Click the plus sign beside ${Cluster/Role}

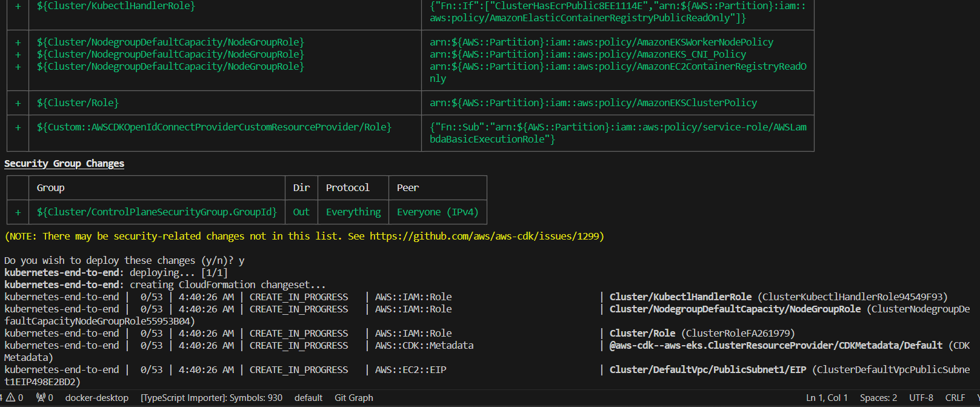[18, 103]
